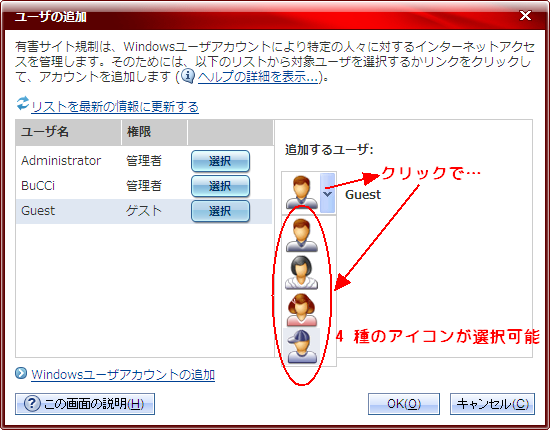Click 選択 button for Administrator

click(x=220, y=161)
